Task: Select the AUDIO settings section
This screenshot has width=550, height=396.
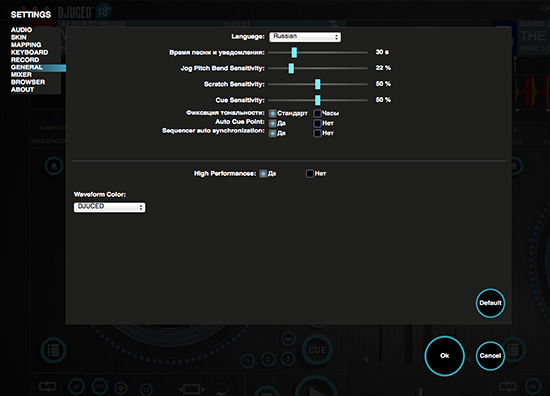Action: (x=21, y=30)
